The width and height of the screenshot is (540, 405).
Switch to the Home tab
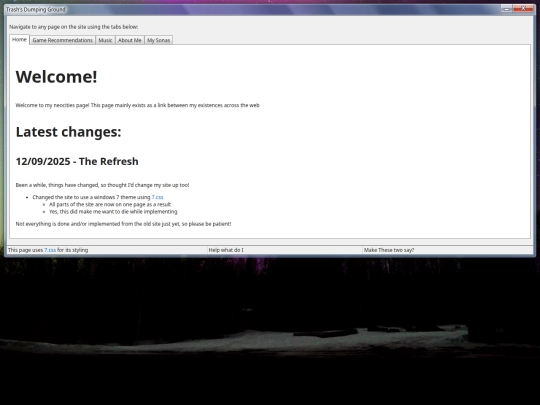click(x=19, y=40)
